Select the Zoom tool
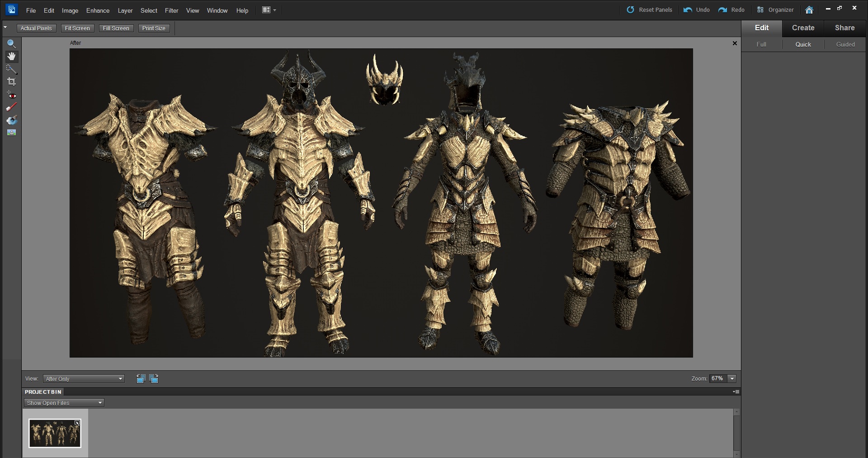The width and height of the screenshot is (868, 458). 11,43
